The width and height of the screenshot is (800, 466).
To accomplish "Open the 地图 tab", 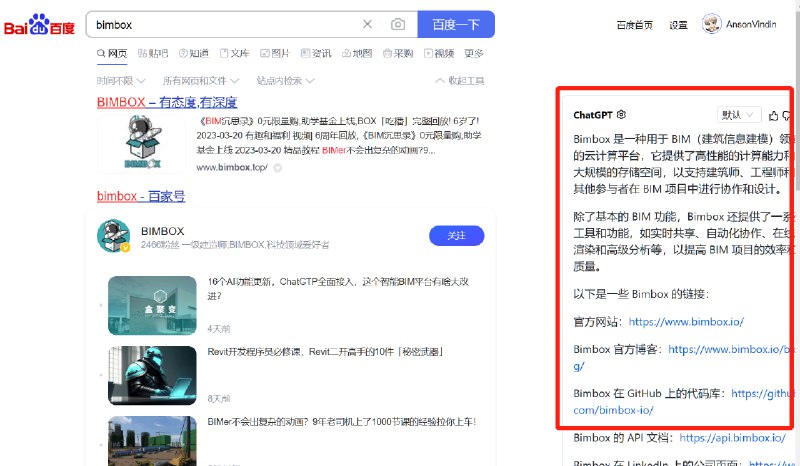I will 357,53.
